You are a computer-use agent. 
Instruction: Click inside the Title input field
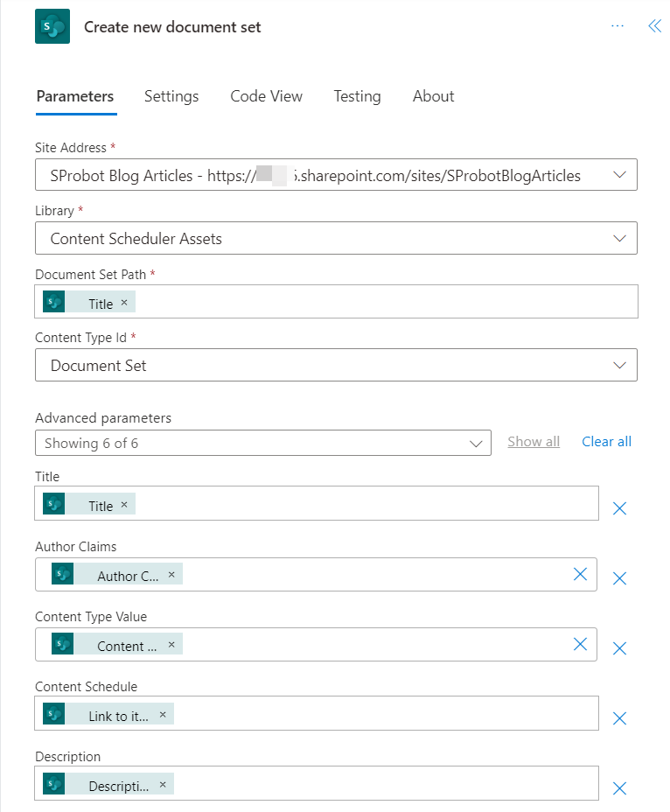(x=317, y=503)
